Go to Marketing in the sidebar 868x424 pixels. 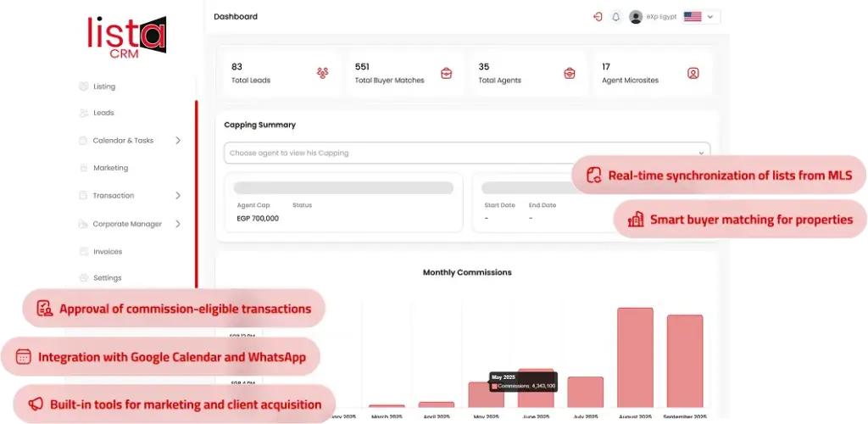110,168
